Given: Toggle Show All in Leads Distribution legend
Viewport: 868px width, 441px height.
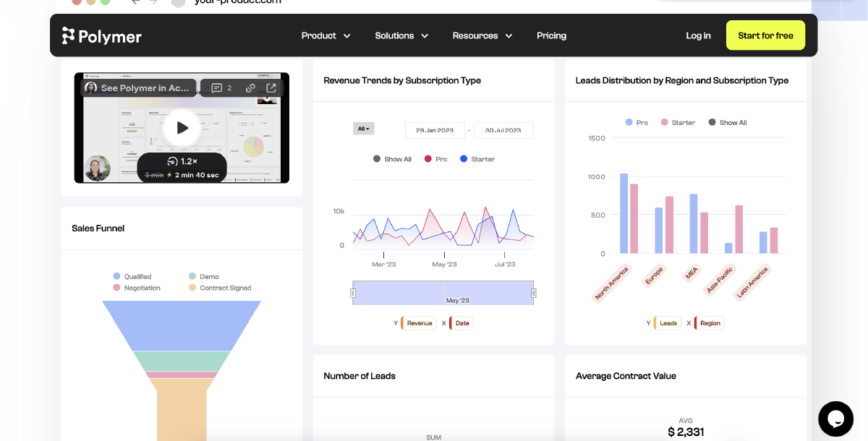Looking at the screenshot, I should 727,123.
